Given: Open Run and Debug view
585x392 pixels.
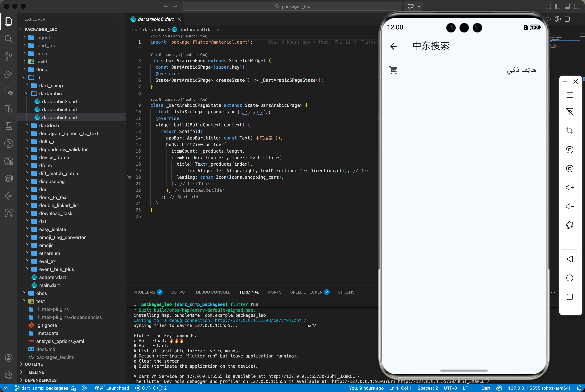Looking at the screenshot, I should [x=9, y=74].
